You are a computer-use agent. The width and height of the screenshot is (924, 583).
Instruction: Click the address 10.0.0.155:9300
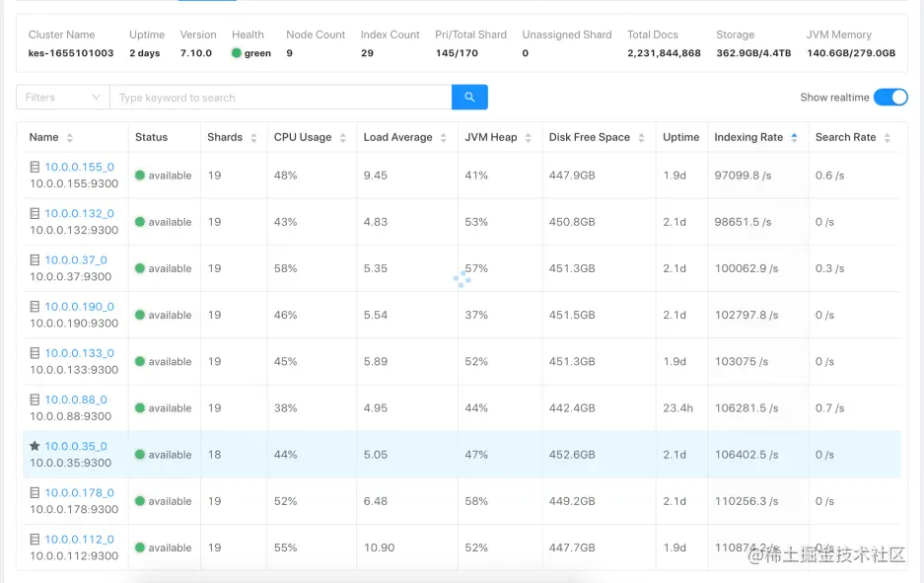[74, 183]
